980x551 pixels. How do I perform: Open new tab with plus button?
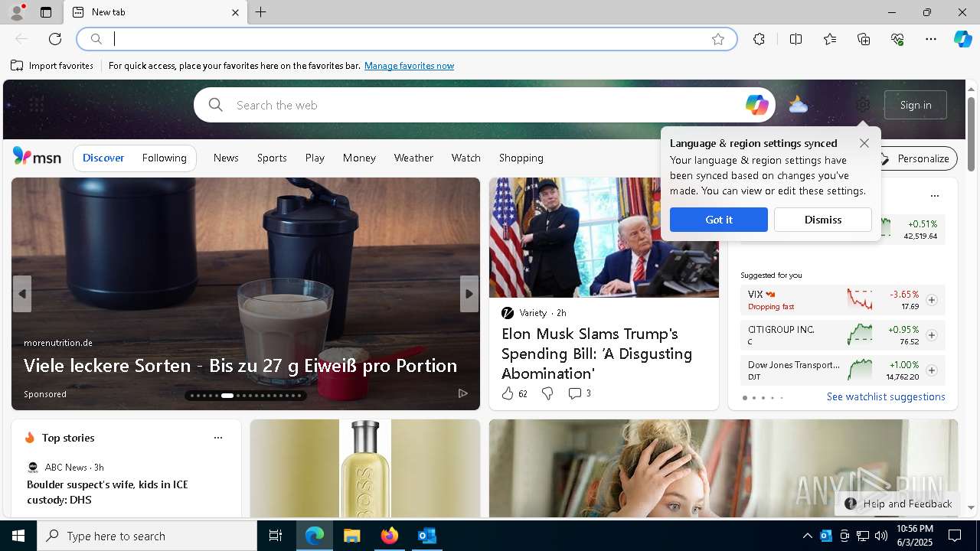point(261,12)
